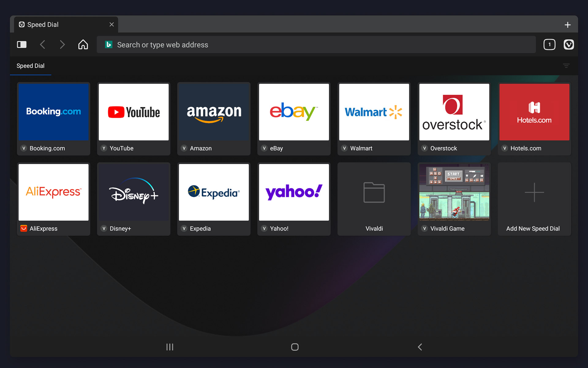The width and height of the screenshot is (588, 368).
Task: Open the home page icon
Action: [83, 45]
